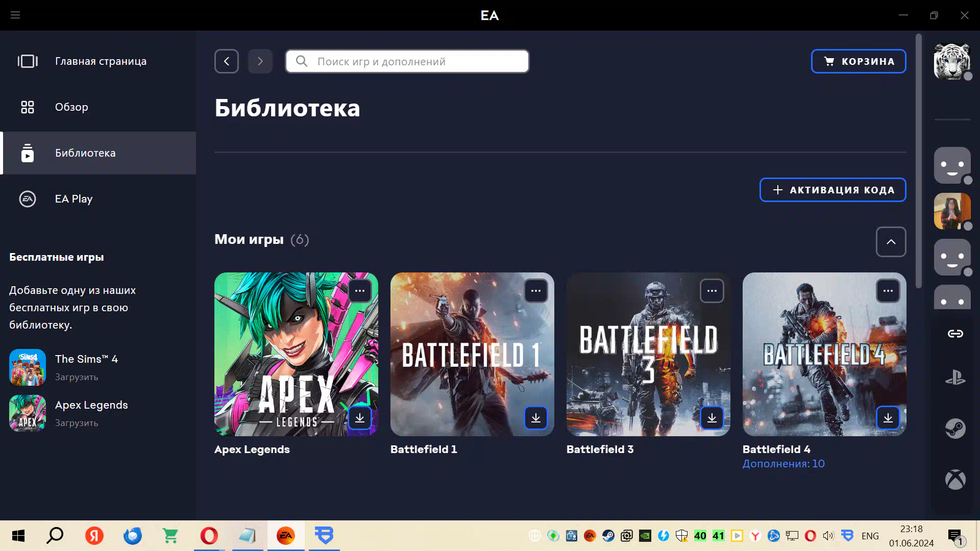Screen dimensions: 980x551
Task: Open Windows Security tray icon
Action: coord(682,536)
